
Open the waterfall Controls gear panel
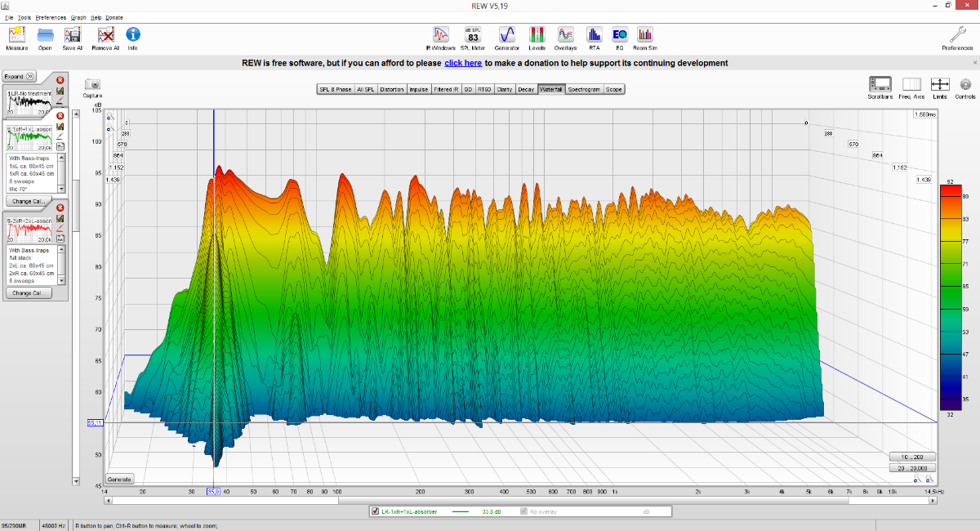(965, 85)
